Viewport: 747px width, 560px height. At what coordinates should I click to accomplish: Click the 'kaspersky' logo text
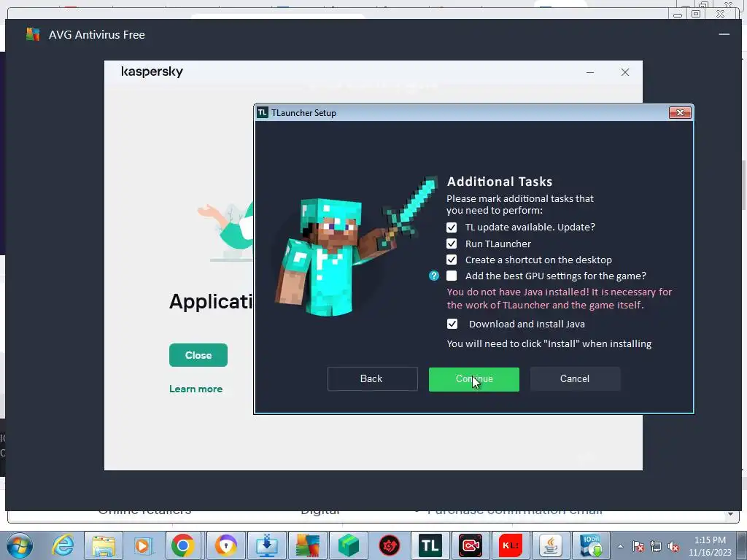(x=152, y=72)
